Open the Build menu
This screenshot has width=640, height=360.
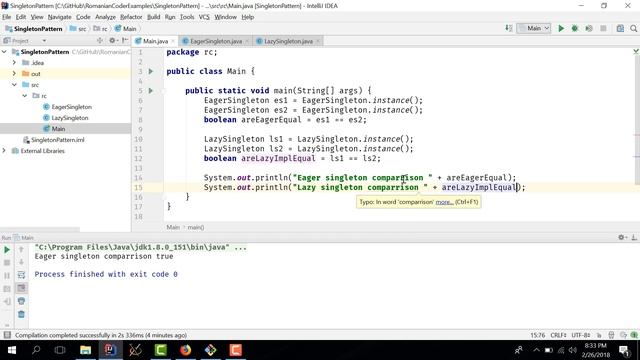tap(153, 17)
